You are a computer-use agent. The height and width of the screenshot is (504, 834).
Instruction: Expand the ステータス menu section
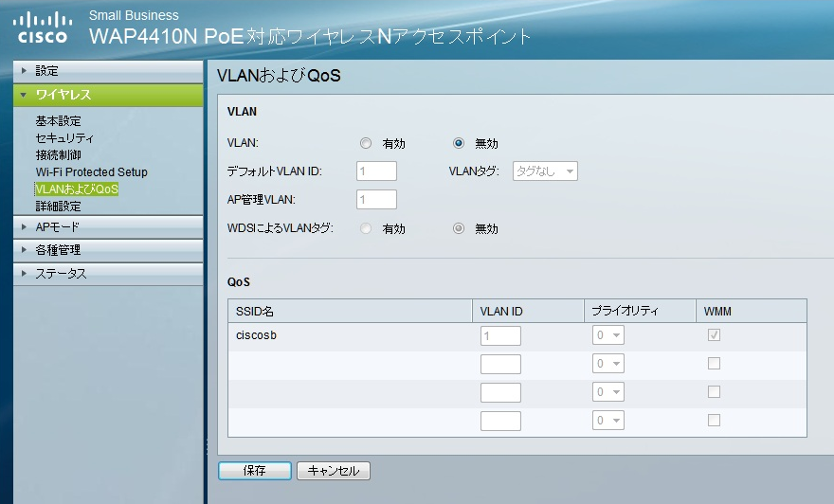pos(108,274)
